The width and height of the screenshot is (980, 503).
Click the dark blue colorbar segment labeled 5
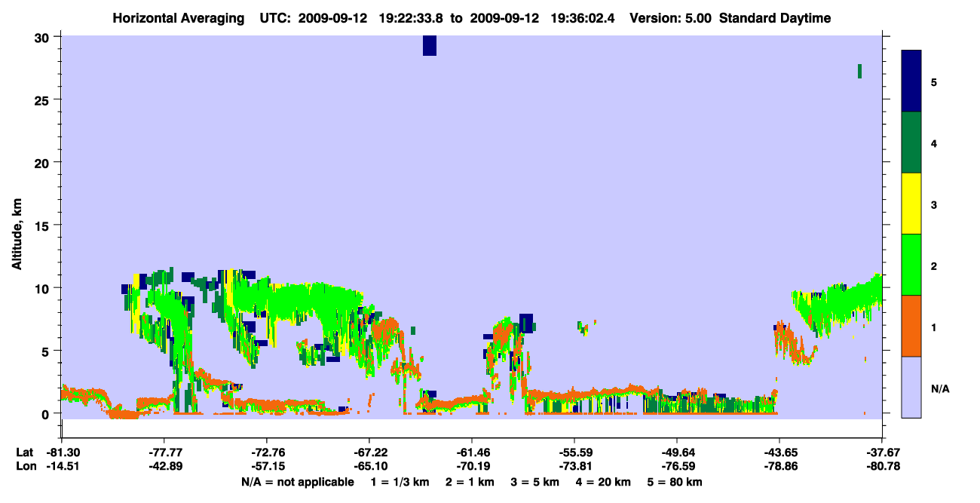[911, 81]
